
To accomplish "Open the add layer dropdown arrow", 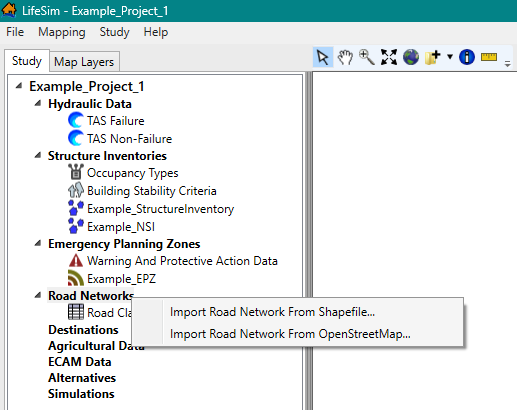I will (x=450, y=57).
